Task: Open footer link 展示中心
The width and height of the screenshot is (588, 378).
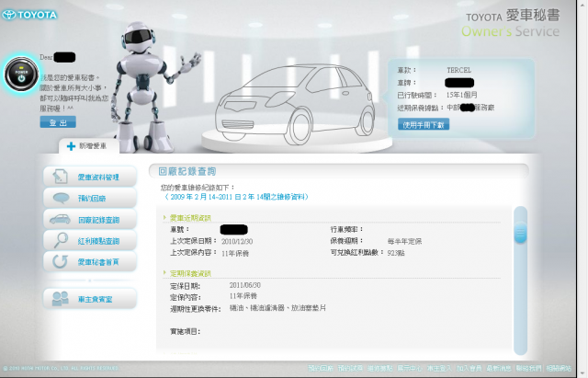Action: click(410, 368)
